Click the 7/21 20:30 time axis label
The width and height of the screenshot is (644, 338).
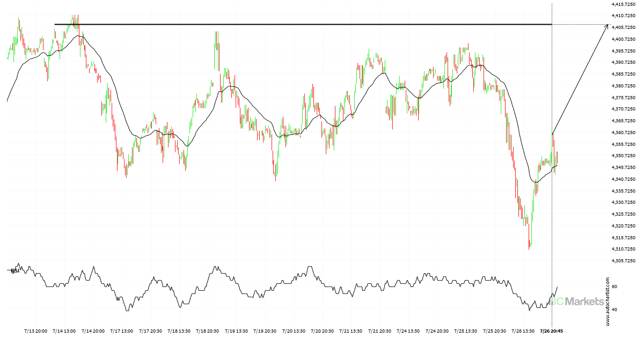(379, 331)
